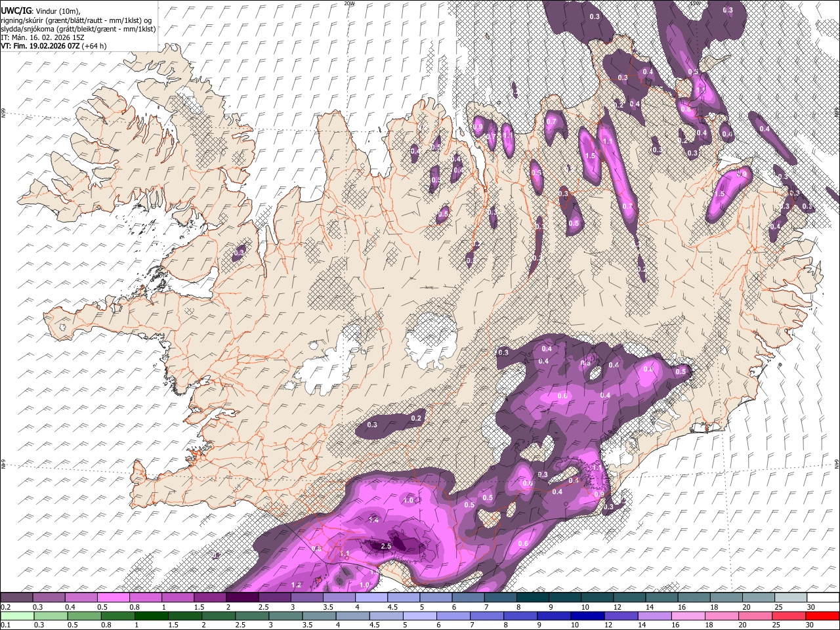The width and height of the screenshot is (840, 630).
Task: Click the 2.5 precipitation value on the map
Action: point(386,546)
